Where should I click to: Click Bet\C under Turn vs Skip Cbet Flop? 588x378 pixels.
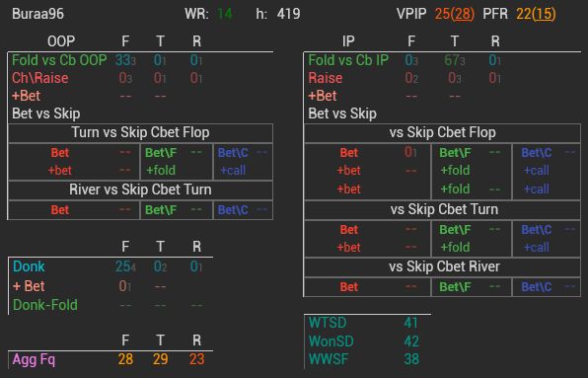click(x=233, y=153)
